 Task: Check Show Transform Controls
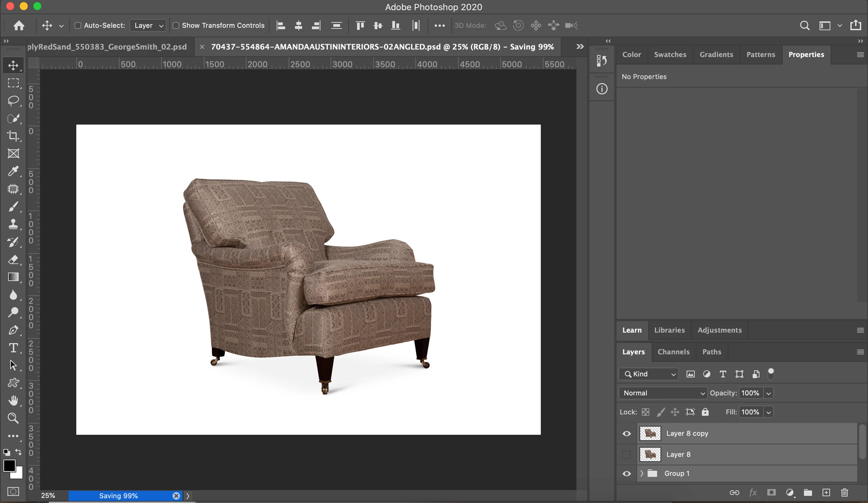pos(176,25)
